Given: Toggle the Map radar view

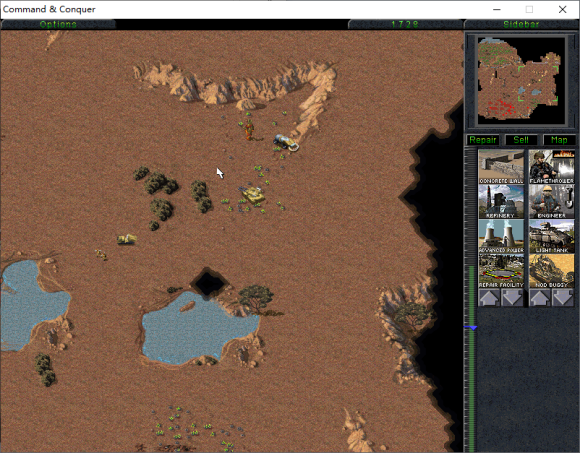Looking at the screenshot, I should 559,140.
